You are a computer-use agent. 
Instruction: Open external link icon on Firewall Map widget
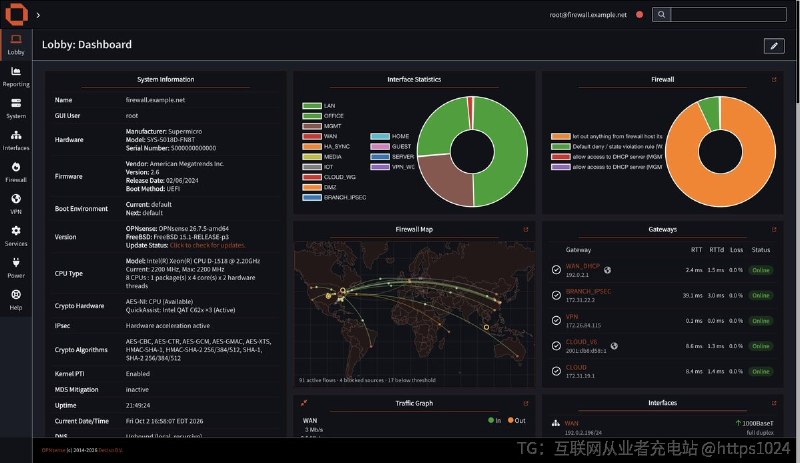point(526,230)
